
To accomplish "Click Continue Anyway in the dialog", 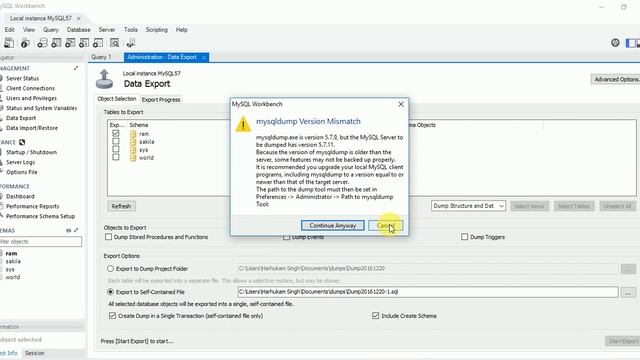I will tap(333, 225).
